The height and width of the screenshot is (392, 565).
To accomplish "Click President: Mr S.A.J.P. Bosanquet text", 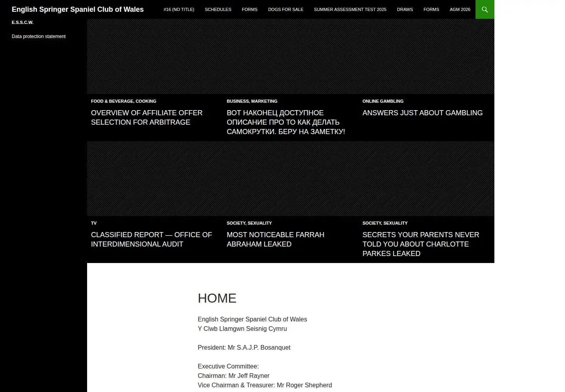I will click(244, 348).
